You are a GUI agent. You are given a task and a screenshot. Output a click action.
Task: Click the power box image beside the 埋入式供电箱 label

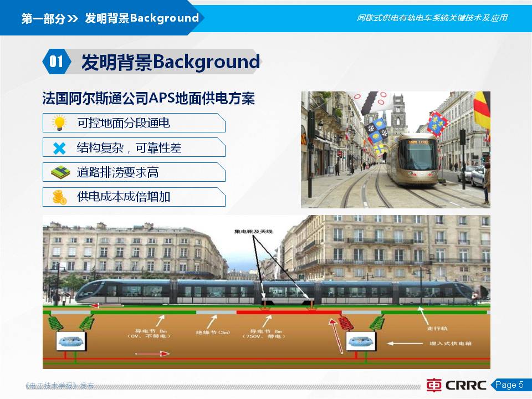pyautogui.click(x=361, y=342)
